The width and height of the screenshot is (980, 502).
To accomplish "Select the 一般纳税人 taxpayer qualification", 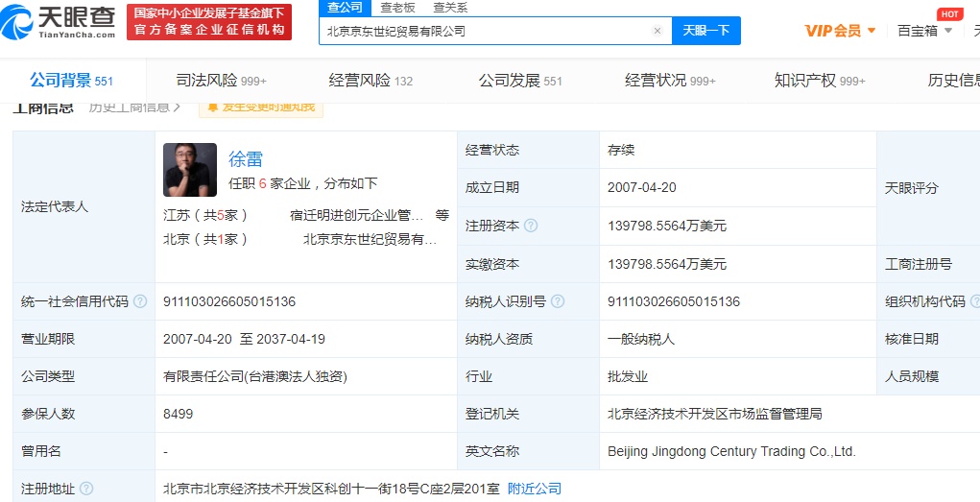I will 641,339.
